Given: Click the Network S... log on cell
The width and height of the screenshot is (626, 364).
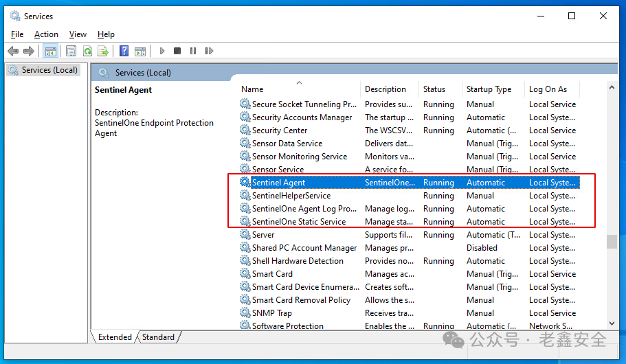Looking at the screenshot, I should pyautogui.click(x=550, y=326).
